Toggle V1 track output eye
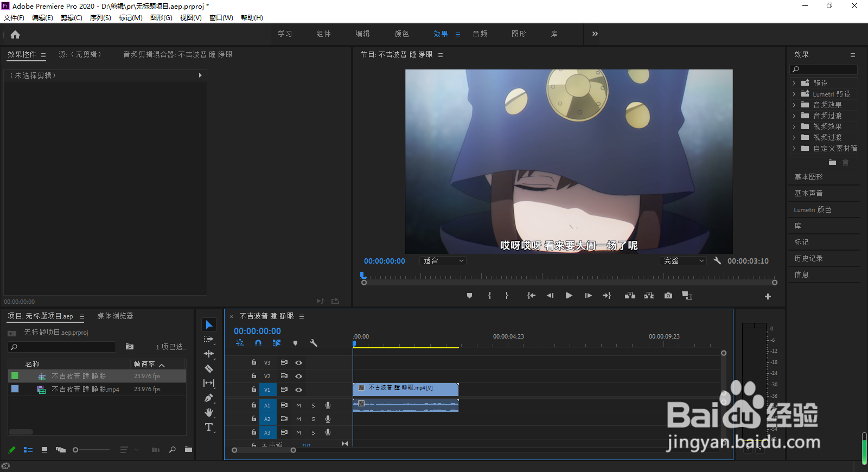Screen dimensions: 868x472 click(298, 390)
